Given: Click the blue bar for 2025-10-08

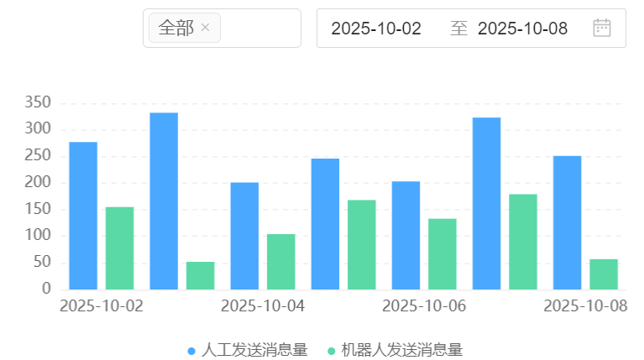Looking at the screenshot, I should click(x=567, y=222).
